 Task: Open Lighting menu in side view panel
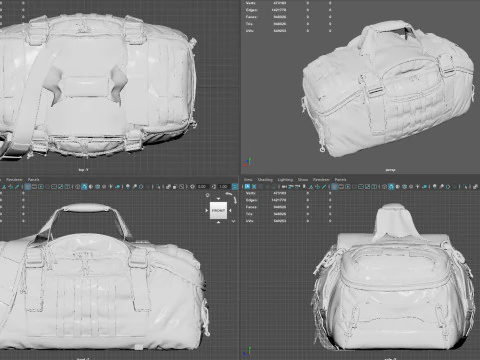point(285,179)
